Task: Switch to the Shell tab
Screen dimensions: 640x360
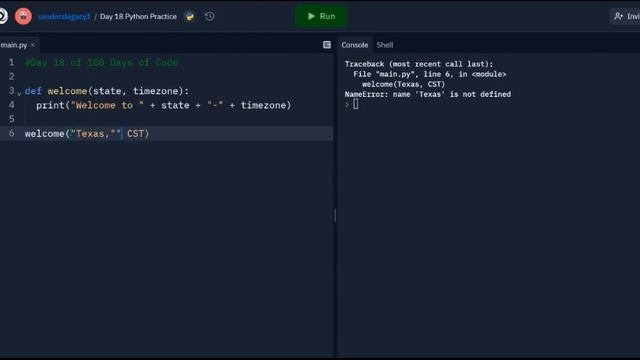Action: [x=384, y=45]
